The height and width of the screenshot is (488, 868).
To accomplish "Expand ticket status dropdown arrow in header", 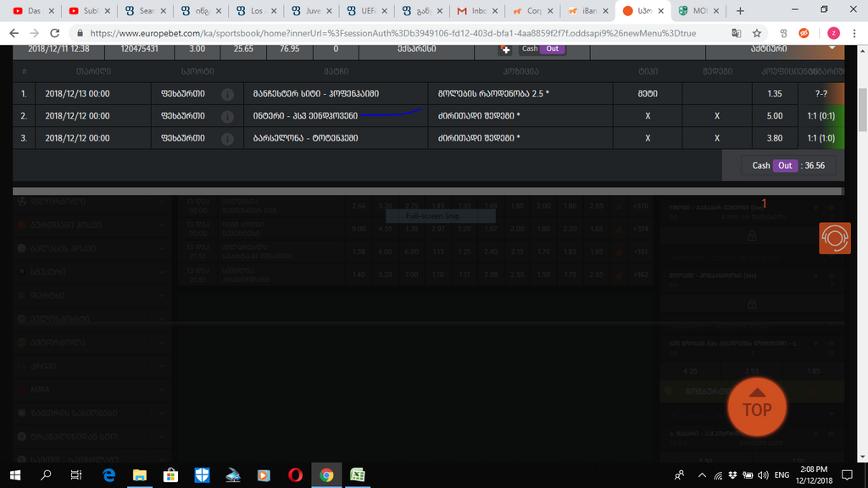I will pos(832,48).
